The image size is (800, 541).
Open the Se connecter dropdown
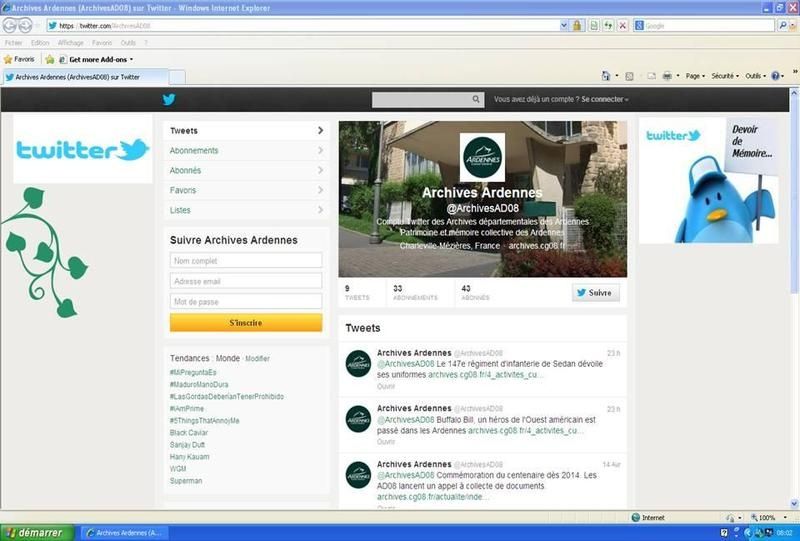[x=604, y=100]
